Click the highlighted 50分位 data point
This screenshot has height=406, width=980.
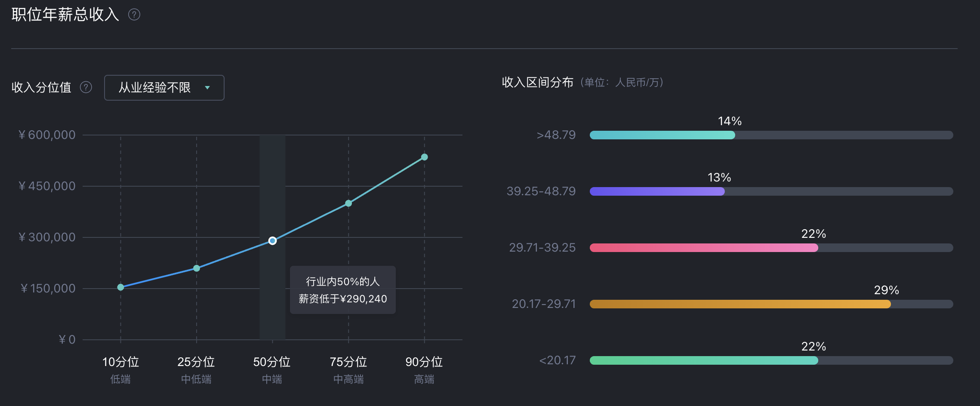272,241
